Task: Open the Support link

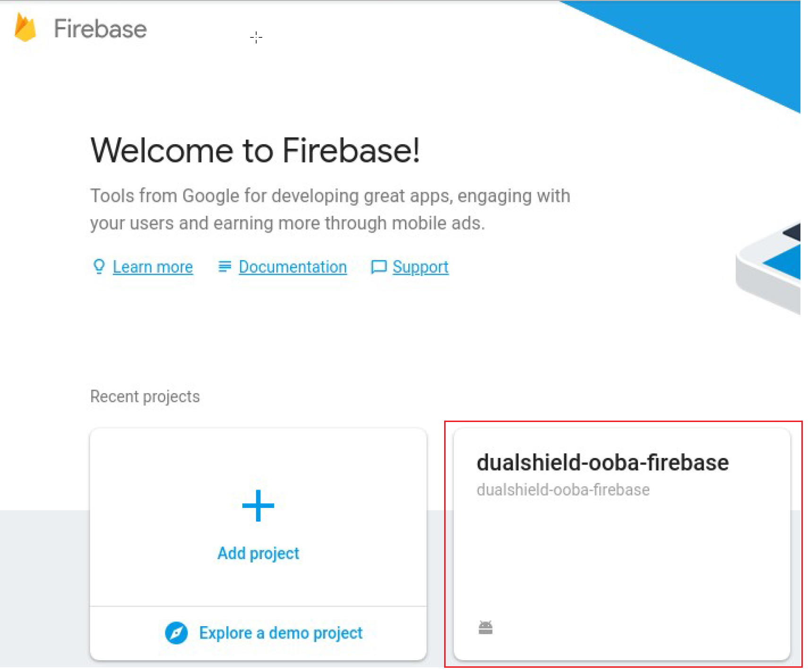Action: pos(420,267)
